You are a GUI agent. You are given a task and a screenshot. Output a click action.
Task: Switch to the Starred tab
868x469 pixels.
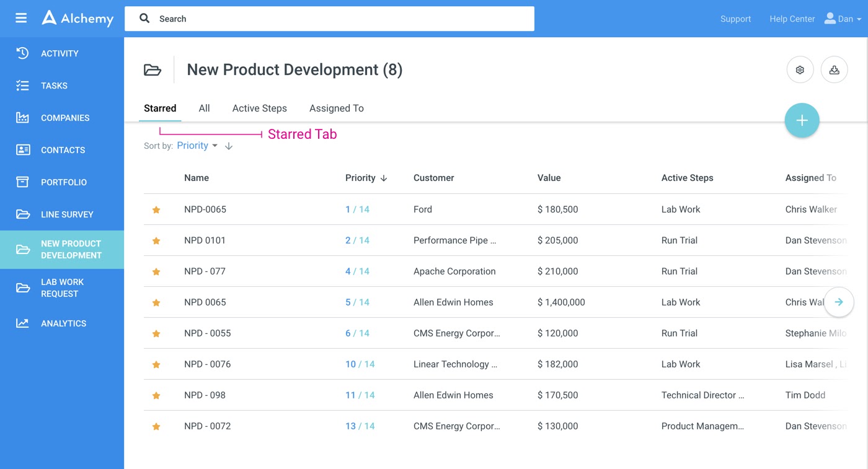coord(160,108)
